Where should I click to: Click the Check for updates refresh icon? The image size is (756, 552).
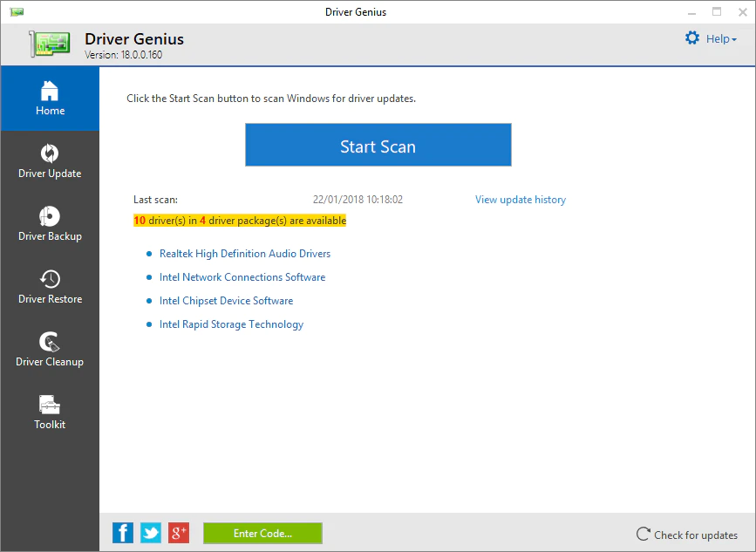(x=644, y=534)
